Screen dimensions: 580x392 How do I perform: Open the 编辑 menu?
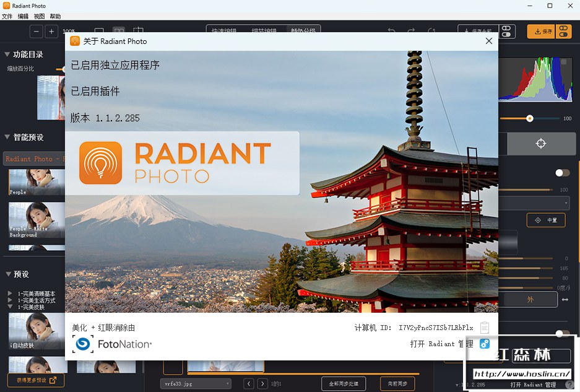click(x=23, y=16)
